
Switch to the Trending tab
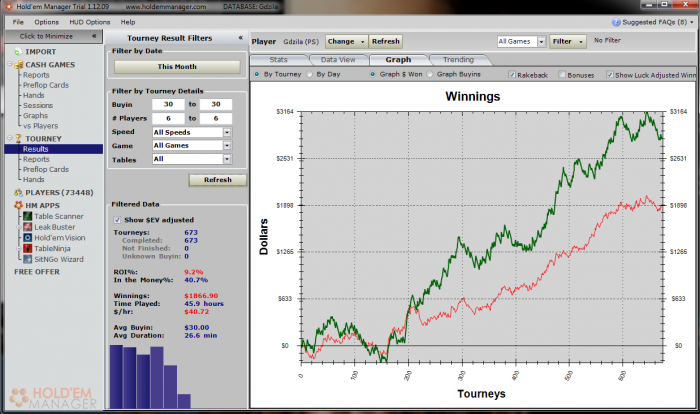click(458, 60)
